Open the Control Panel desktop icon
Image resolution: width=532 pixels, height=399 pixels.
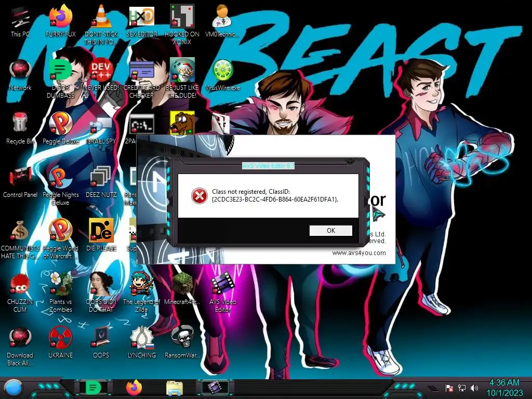pyautogui.click(x=20, y=182)
